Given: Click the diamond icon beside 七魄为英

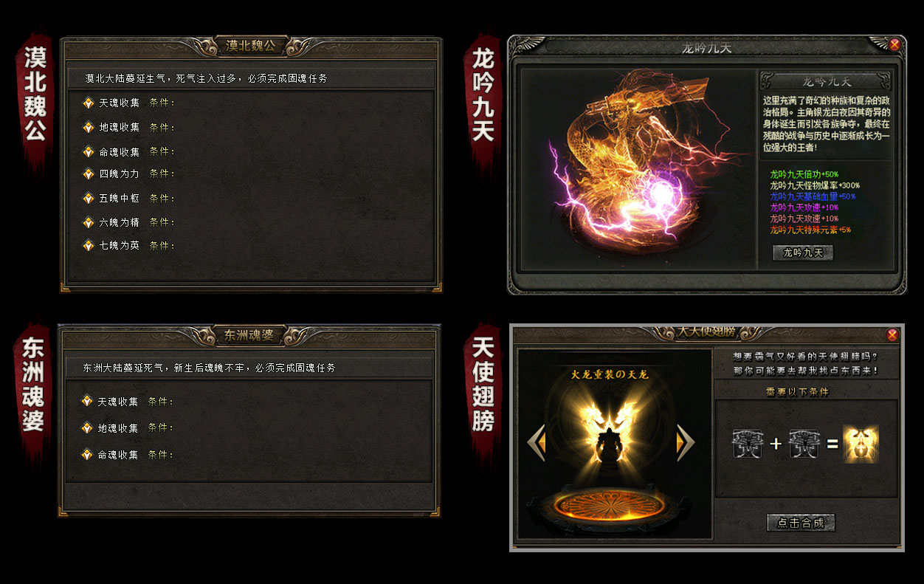Looking at the screenshot, I should (x=88, y=245).
